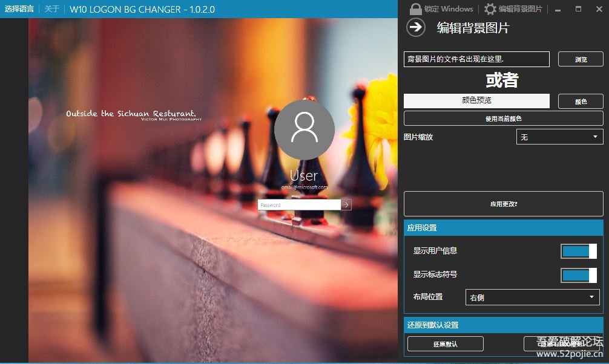Toggle the 显示用户信息 switch
The image size is (609, 364).
click(579, 251)
